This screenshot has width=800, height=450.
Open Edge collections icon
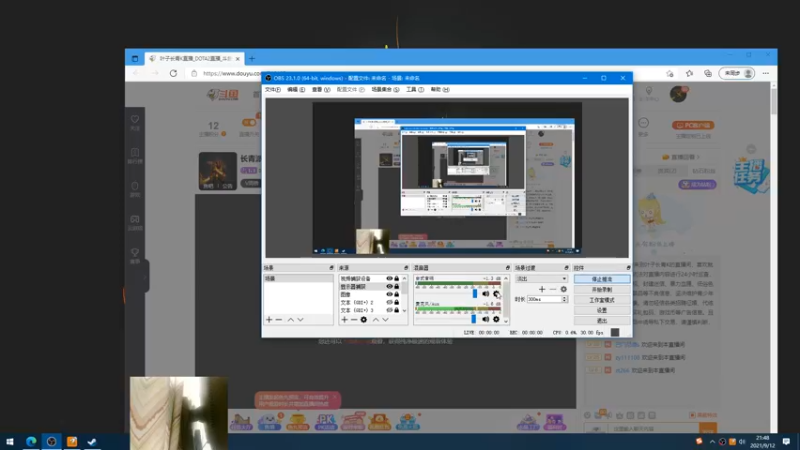tap(708, 73)
